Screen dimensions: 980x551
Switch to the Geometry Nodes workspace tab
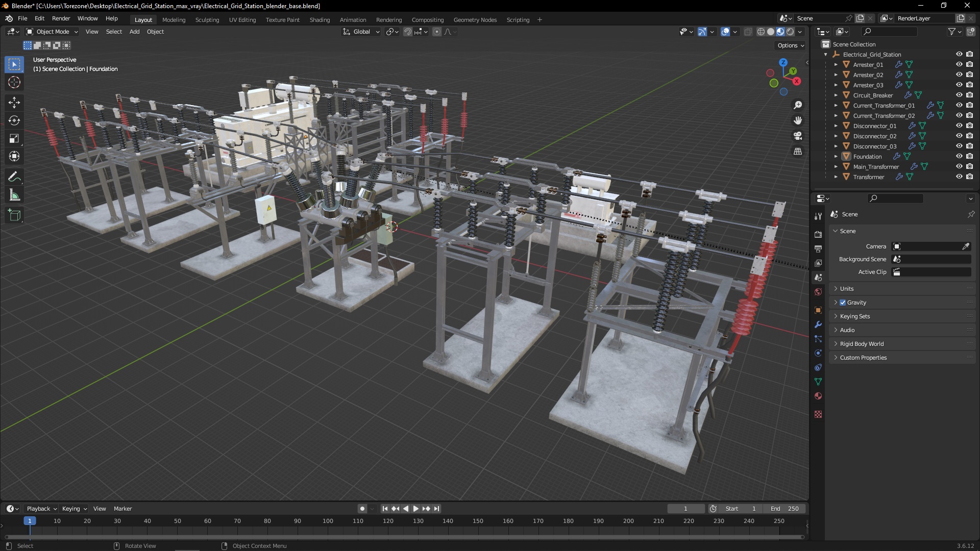[x=475, y=20]
